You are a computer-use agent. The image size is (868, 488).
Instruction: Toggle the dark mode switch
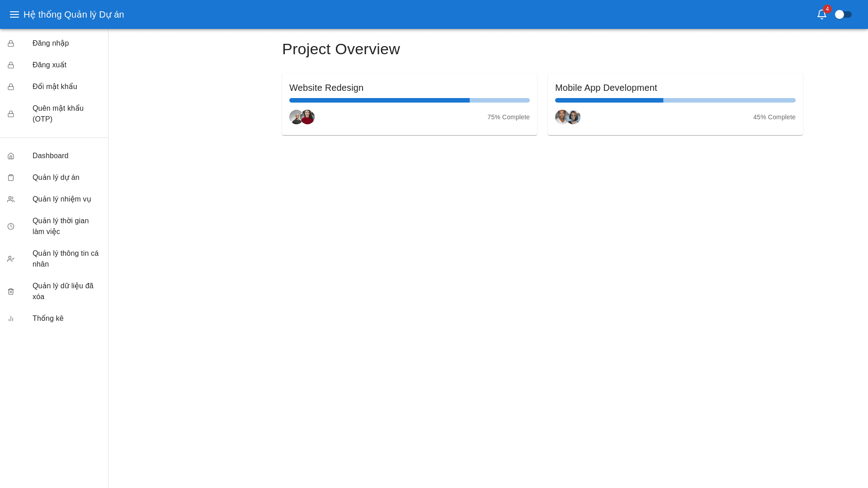click(x=843, y=14)
